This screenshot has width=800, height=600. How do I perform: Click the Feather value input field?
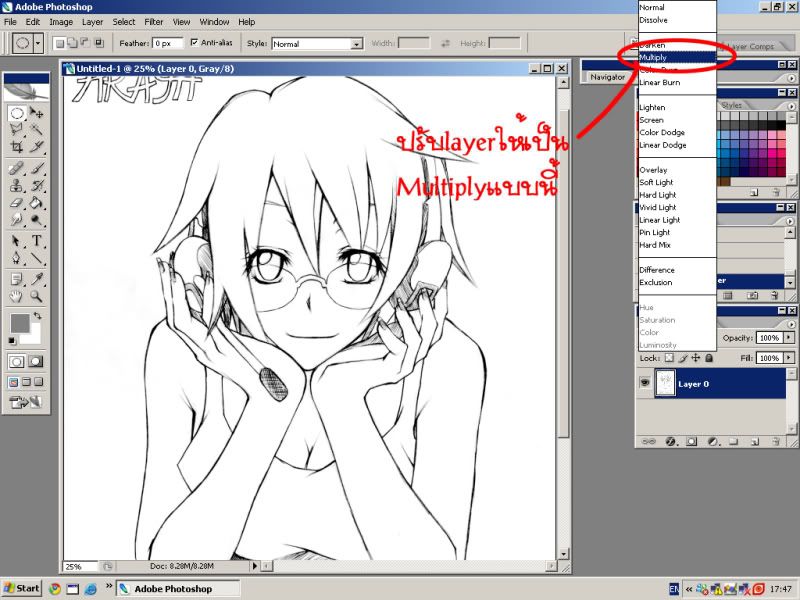(x=167, y=43)
